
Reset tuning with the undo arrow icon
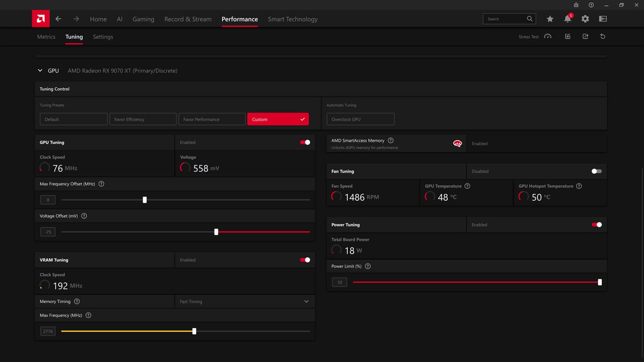pos(603,36)
